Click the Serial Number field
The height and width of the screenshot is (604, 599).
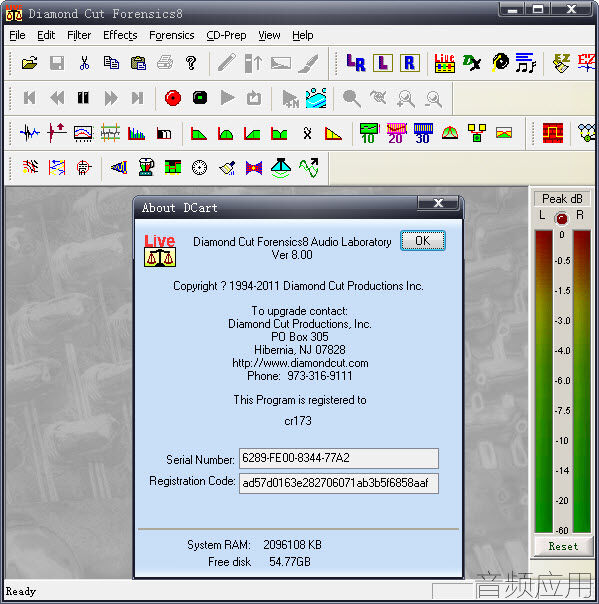(339, 458)
